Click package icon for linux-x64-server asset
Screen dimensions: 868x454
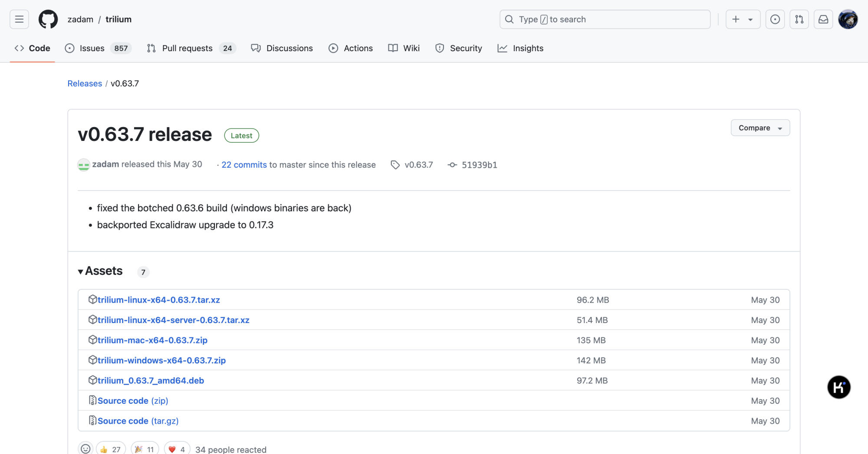coord(92,320)
